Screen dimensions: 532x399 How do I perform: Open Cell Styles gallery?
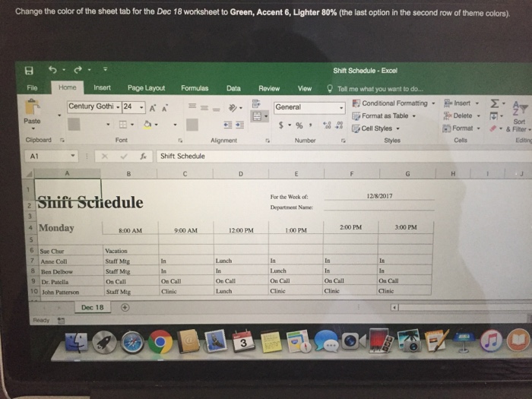point(375,128)
